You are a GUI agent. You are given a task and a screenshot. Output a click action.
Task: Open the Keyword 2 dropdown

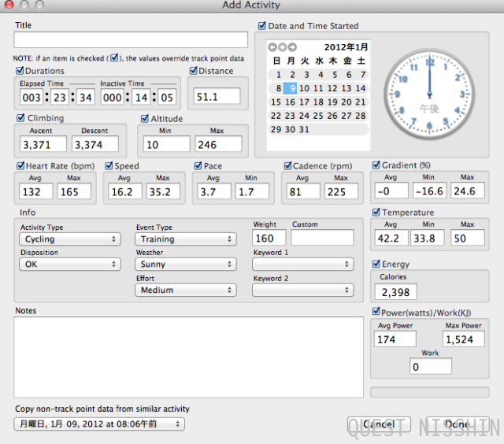click(302, 290)
